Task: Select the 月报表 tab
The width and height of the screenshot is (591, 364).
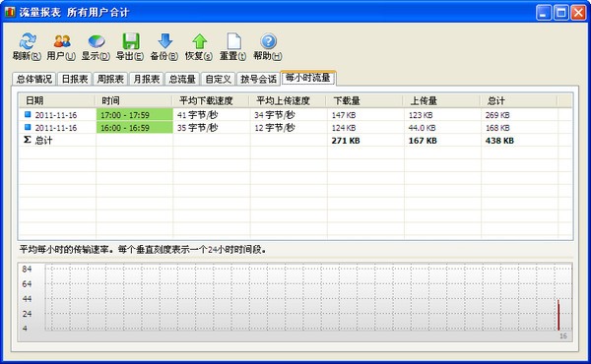Action: click(146, 79)
